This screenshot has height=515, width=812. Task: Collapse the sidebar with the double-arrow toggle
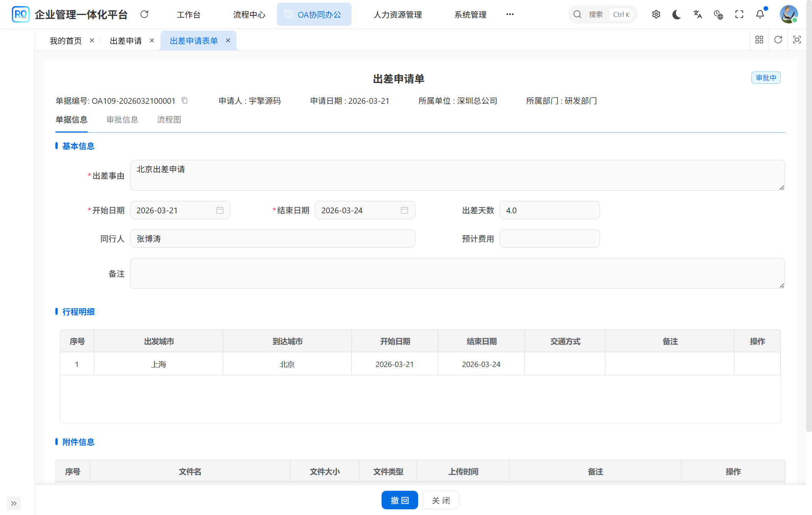14,503
